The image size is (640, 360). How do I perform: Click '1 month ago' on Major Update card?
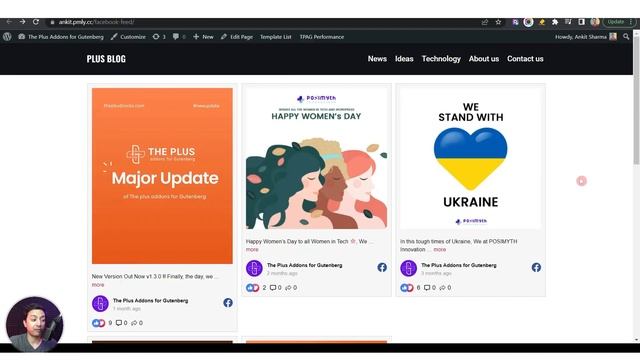pyautogui.click(x=127, y=309)
